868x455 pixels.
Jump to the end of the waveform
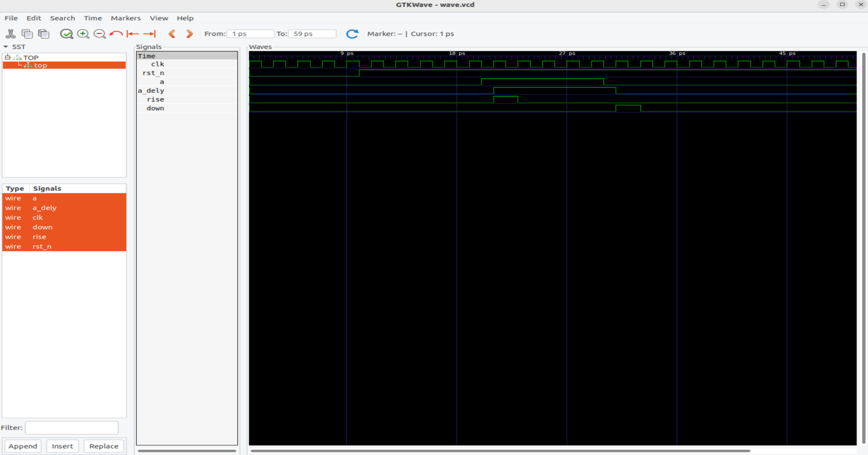coord(149,34)
